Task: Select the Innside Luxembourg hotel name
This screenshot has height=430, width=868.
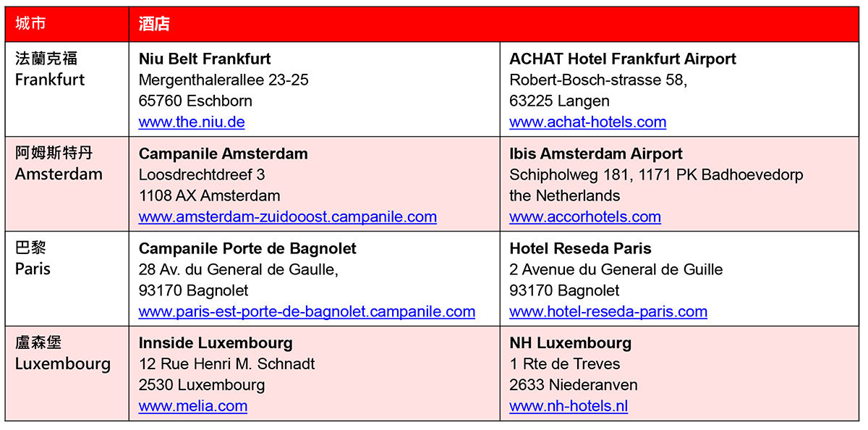Action: (x=216, y=343)
